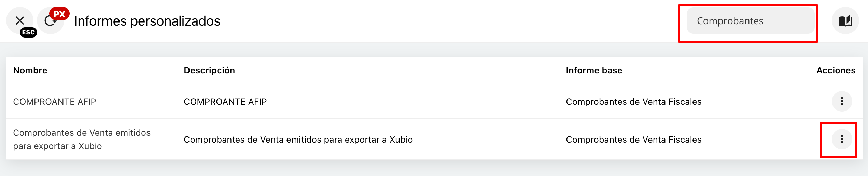Viewport: 868px width, 176px height.
Task: Open actions menu for the Xubio export report
Action: click(842, 139)
